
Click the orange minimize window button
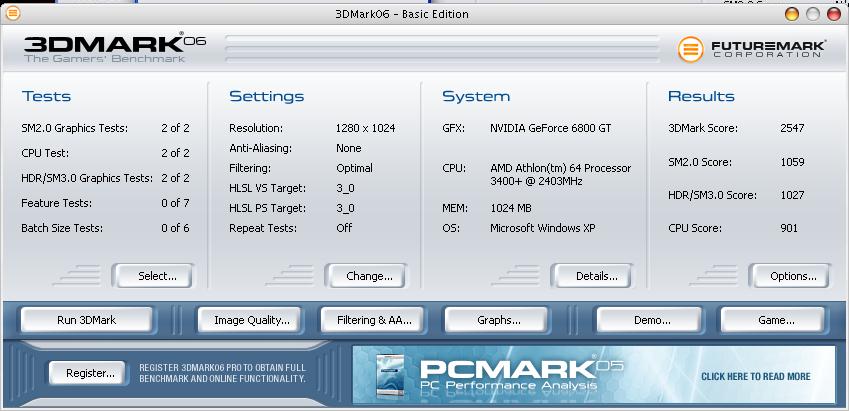(792, 14)
